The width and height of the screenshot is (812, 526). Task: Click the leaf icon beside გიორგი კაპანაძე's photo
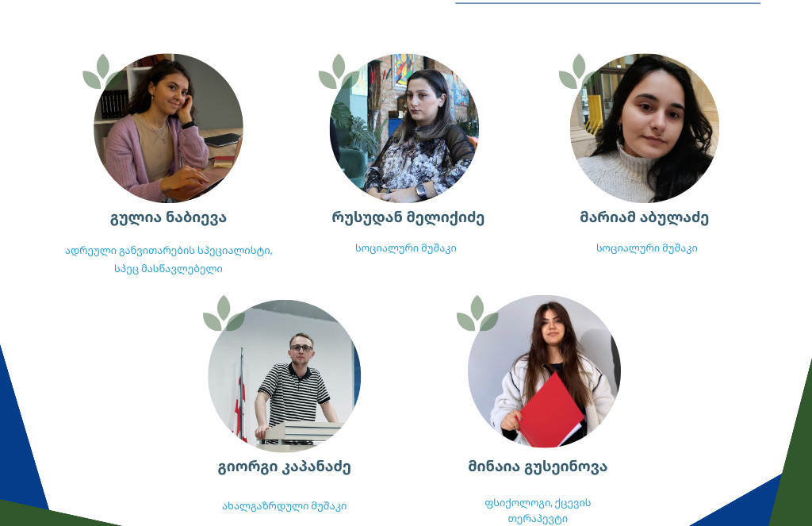(x=224, y=313)
